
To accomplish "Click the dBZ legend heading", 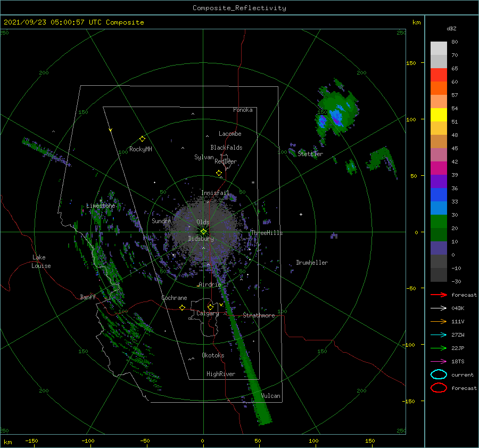I will (451, 28).
